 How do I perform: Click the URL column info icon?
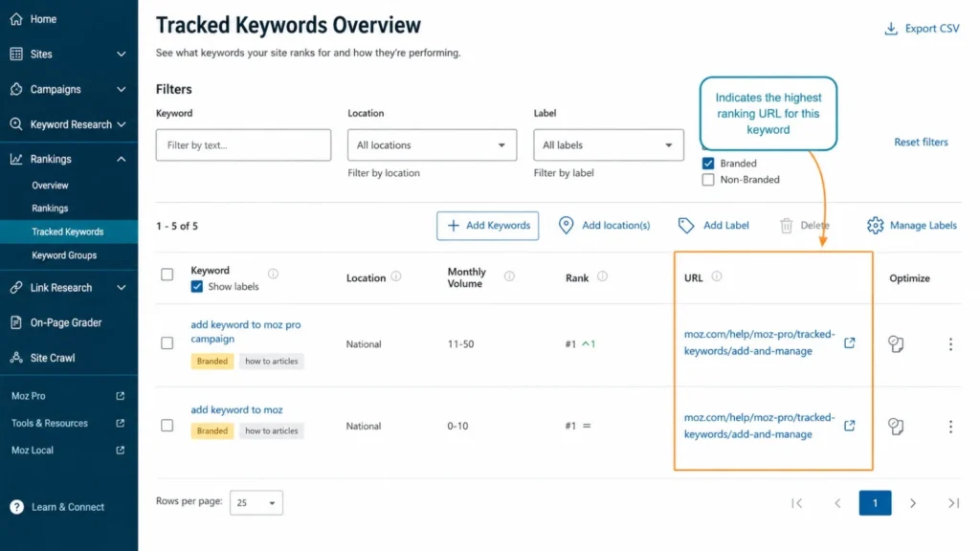coord(717,276)
